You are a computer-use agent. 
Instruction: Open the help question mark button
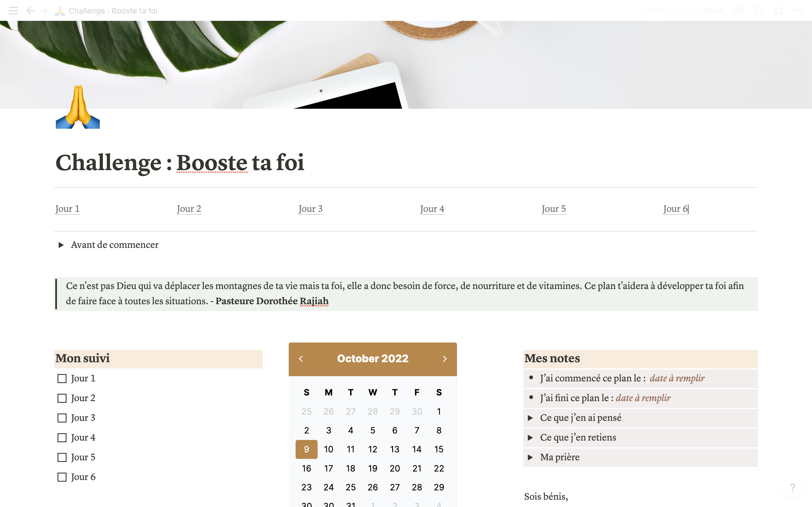pos(792,488)
